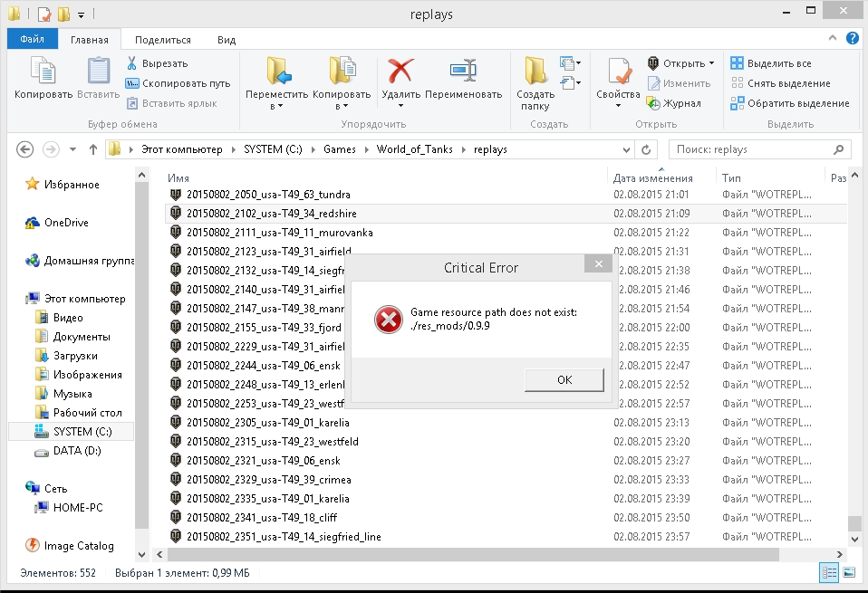Click the Rename (Переименовать) ribbon icon
This screenshot has height=593, width=868.
tap(463, 72)
